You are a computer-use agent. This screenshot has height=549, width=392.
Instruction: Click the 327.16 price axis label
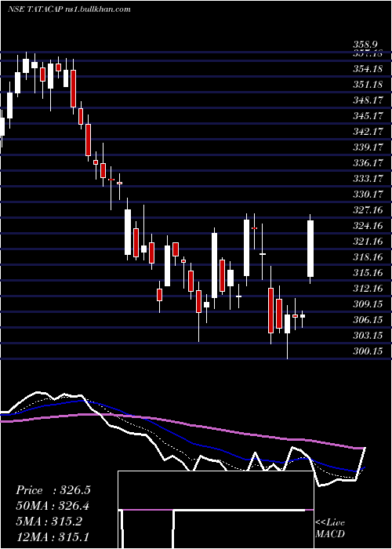pos(367,210)
